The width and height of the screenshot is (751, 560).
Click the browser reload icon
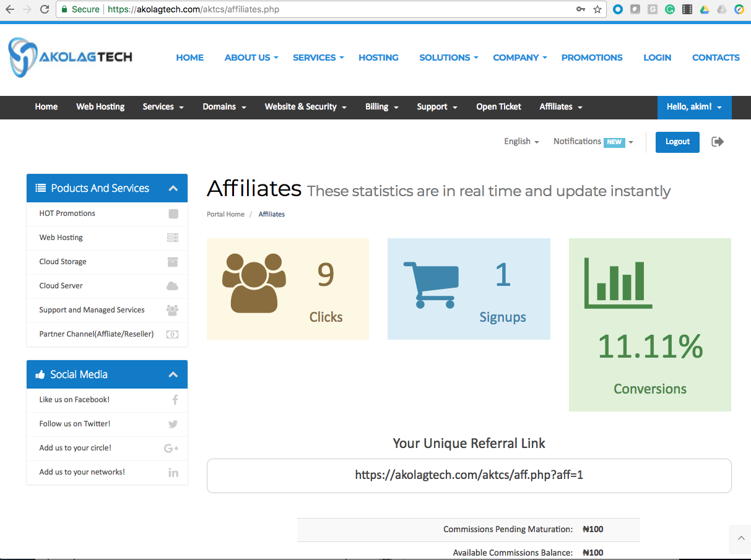tap(45, 9)
